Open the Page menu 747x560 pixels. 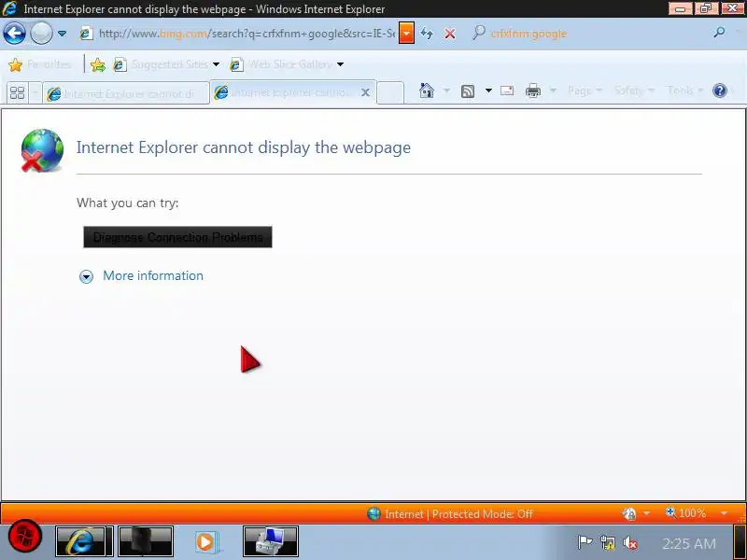[585, 90]
